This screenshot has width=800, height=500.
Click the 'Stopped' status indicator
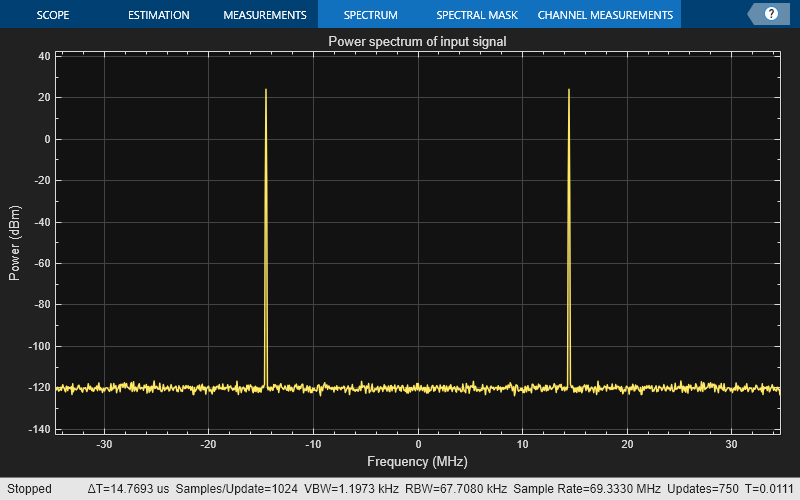[x=29, y=489]
